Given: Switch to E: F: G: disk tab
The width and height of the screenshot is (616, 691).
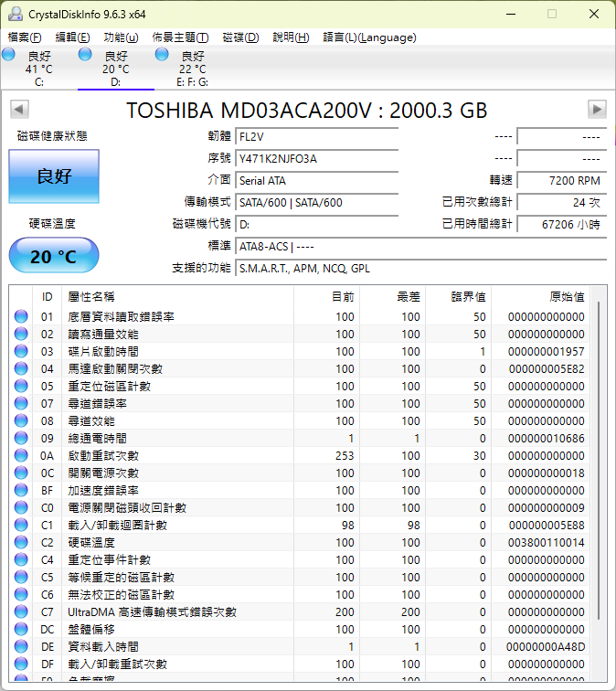Looking at the screenshot, I should click(192, 69).
